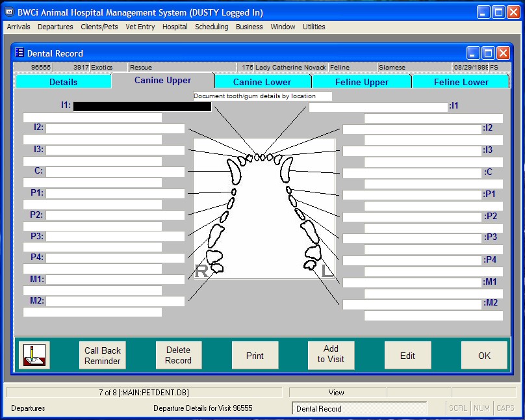
Task: Click the pencil and notepad icon button
Action: point(34,355)
